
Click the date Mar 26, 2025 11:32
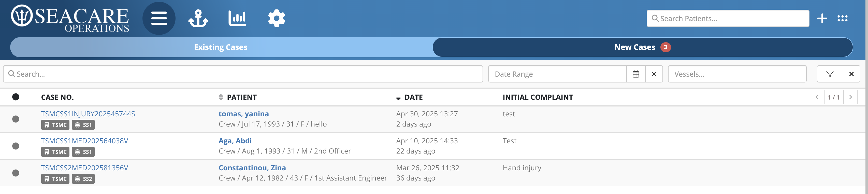pyautogui.click(x=428, y=168)
